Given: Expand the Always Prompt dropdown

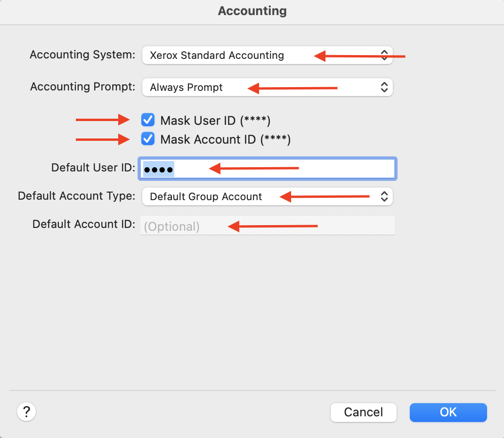Looking at the screenshot, I should pyautogui.click(x=198, y=87).
